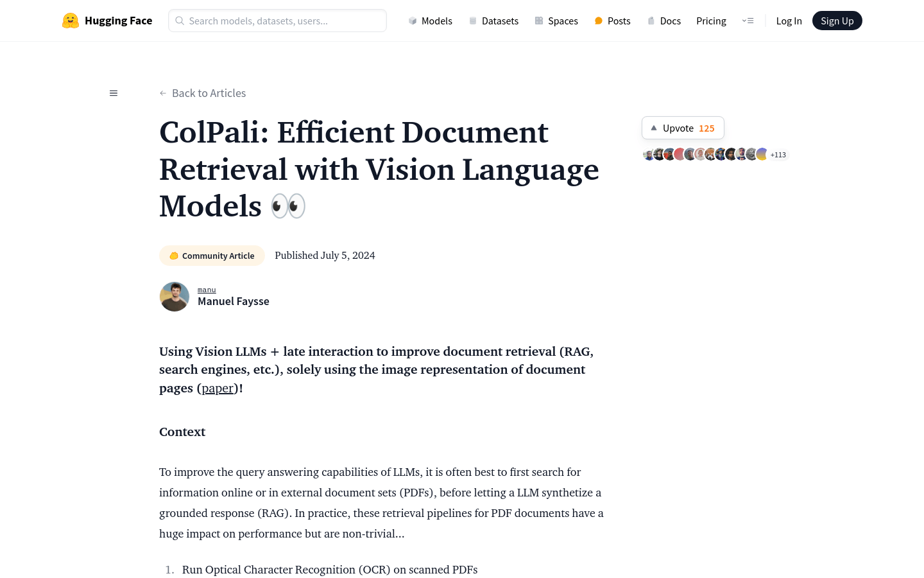924x578 pixels.
Task: Click the blue-to-yellow gradient upvoter avatar
Action: point(762,154)
